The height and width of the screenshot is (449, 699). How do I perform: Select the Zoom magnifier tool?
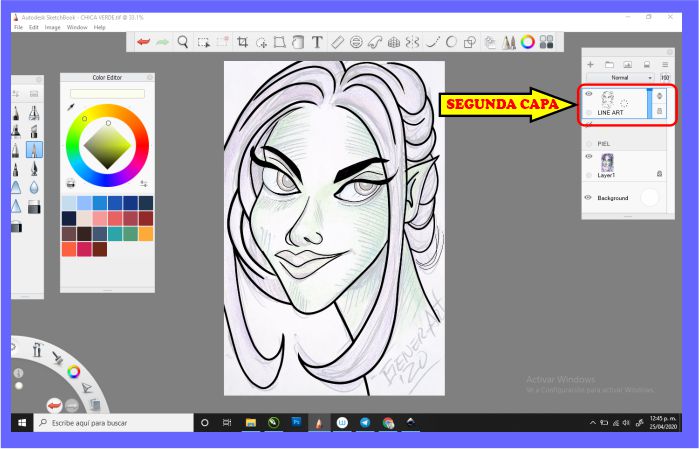coord(183,42)
